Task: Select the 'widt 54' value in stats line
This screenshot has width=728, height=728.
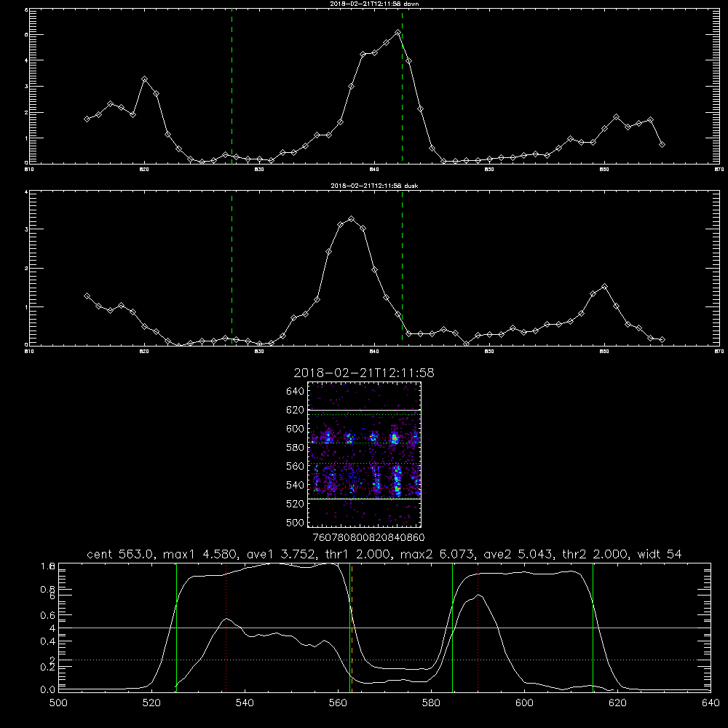Action: coord(660,554)
